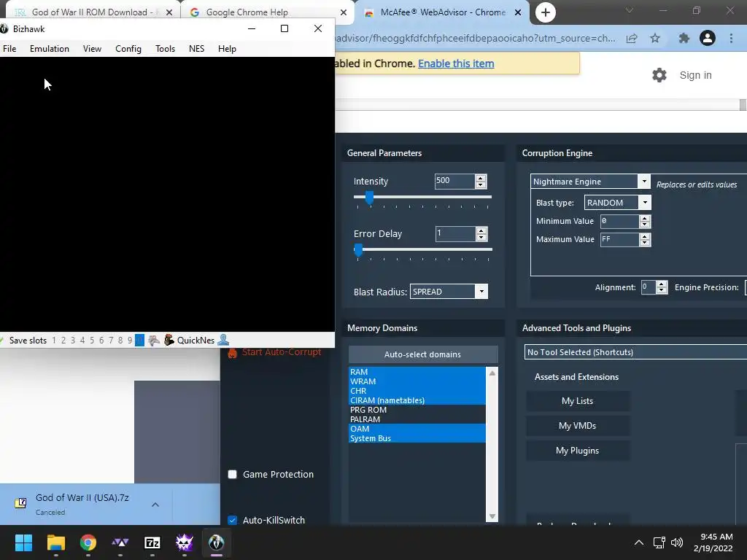Close the God of War II ROM Download tab

point(169,12)
